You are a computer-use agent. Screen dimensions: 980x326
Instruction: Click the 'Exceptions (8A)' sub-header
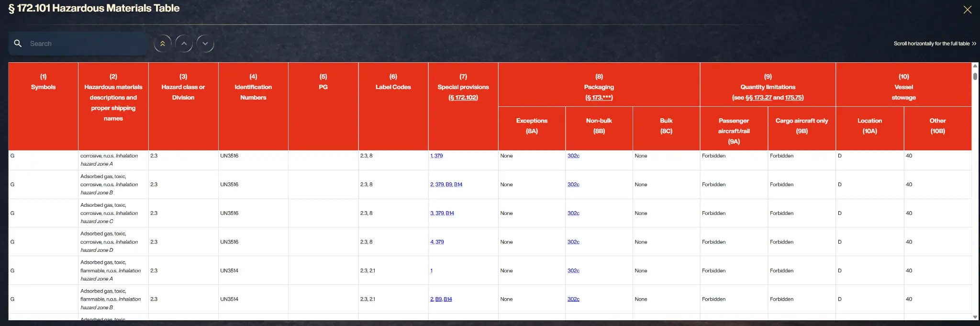532,128
